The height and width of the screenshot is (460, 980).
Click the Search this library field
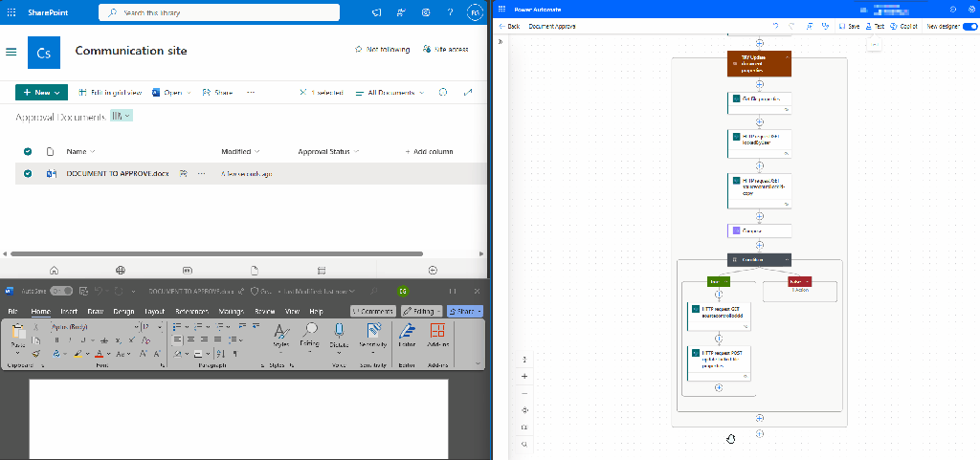click(x=220, y=12)
